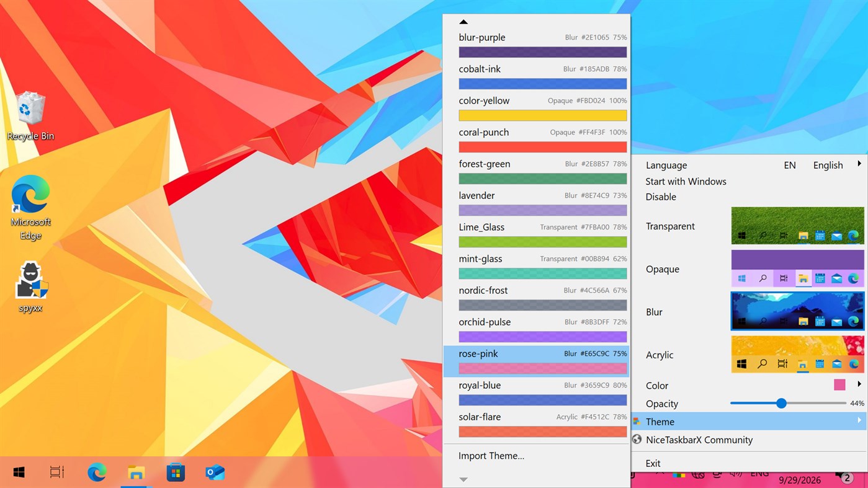Viewport: 868px width, 488px height.
Task: Open the Windows Start button
Action: click(19, 472)
